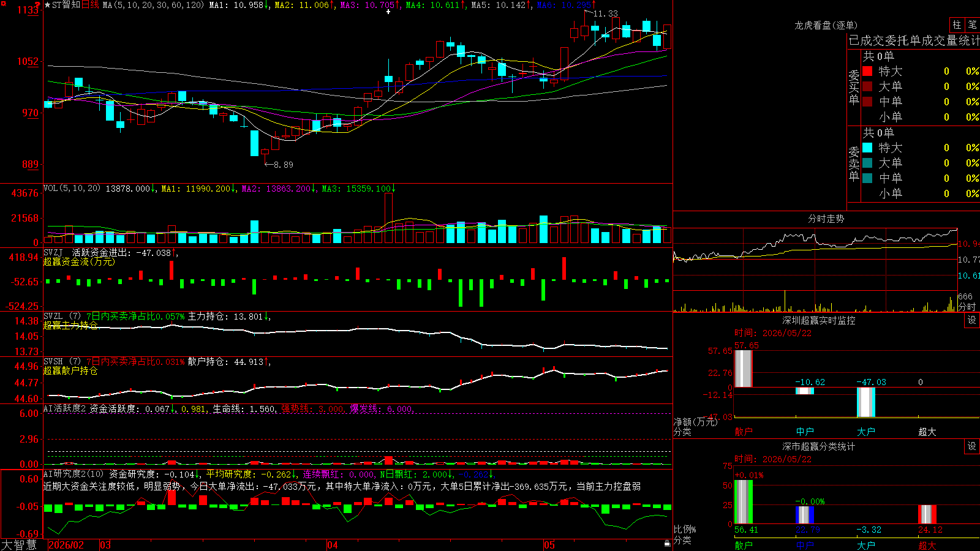Click the SVZJ indicator name

pyautogui.click(x=53, y=252)
